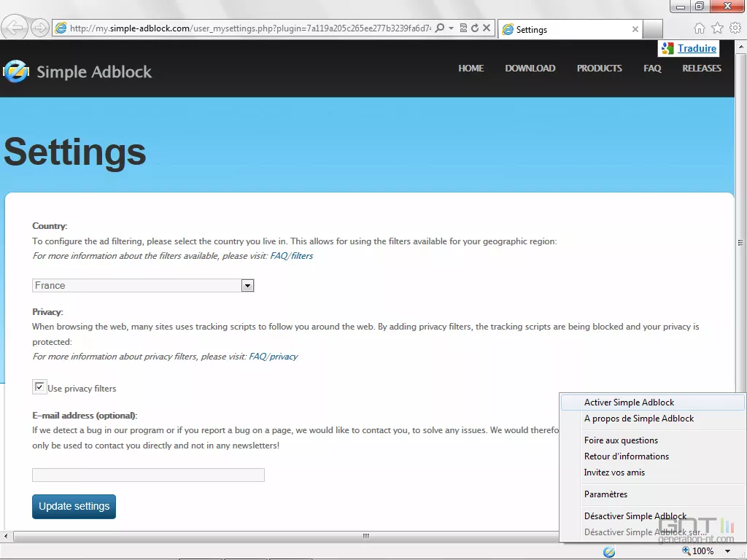Viewport: 747px width, 560px height.
Task: Refresh the page with the reload icon
Action: click(475, 28)
